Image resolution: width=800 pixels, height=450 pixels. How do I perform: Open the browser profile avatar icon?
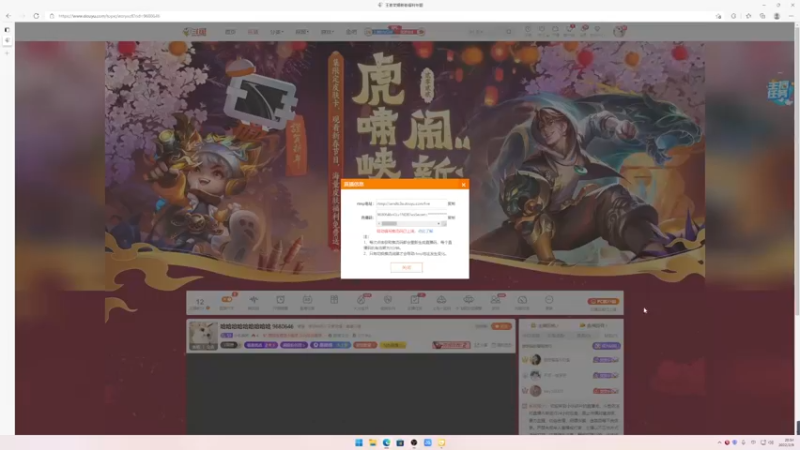tap(777, 16)
